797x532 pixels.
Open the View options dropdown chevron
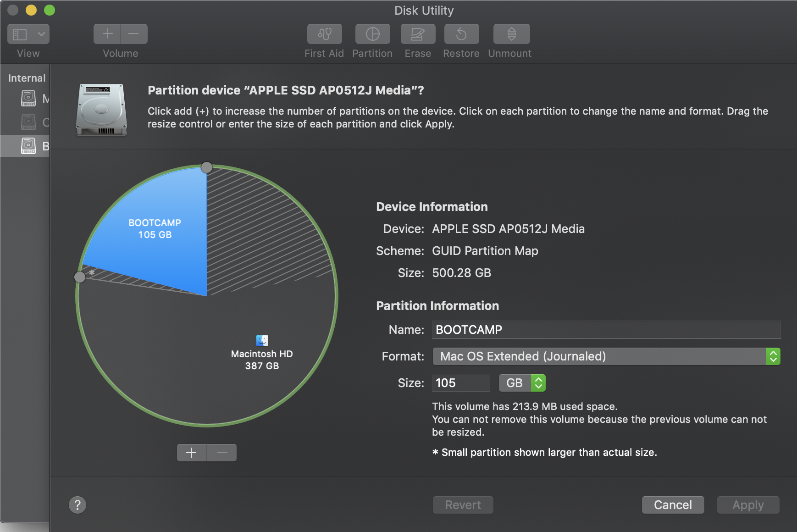41,34
